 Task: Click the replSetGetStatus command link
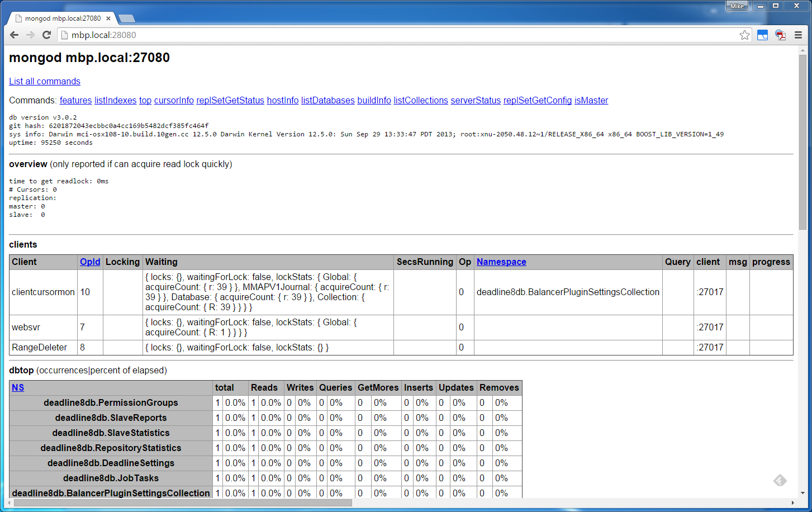(230, 101)
